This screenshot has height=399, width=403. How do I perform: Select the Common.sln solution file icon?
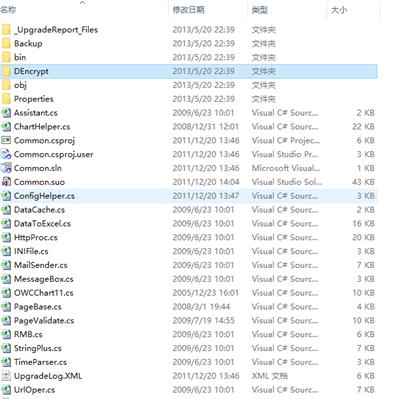coord(6,168)
